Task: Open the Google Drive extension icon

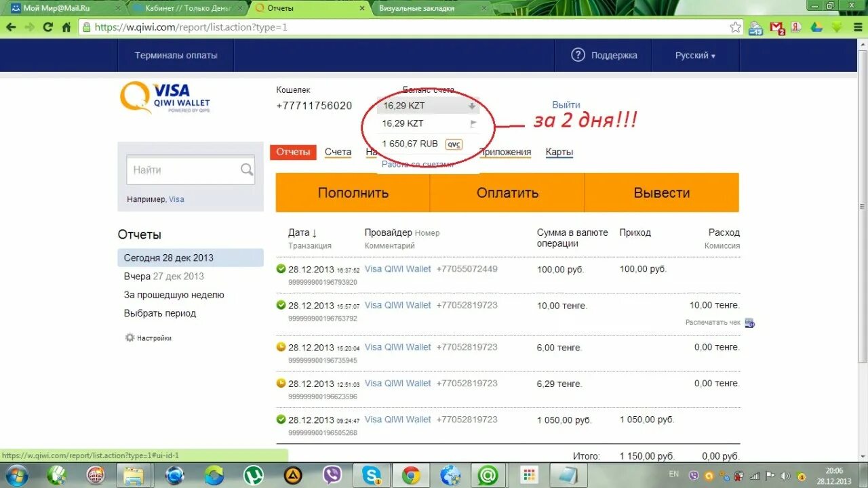Action: pyautogui.click(x=817, y=27)
